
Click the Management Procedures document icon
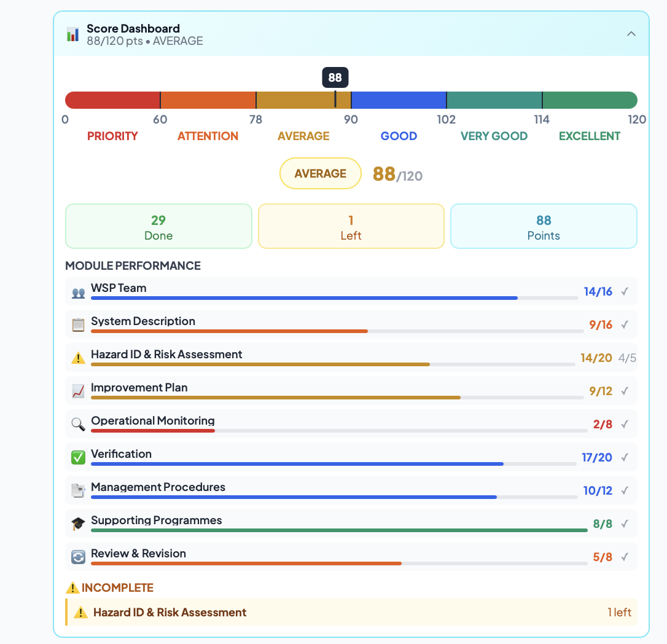pos(78,490)
